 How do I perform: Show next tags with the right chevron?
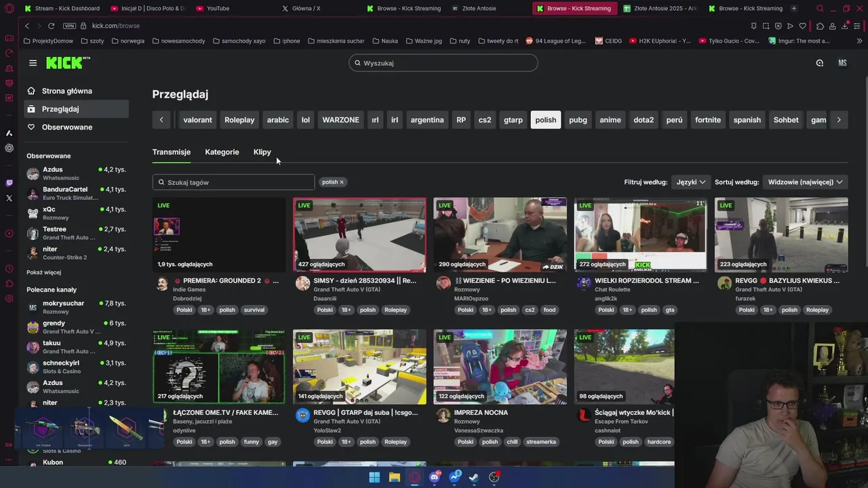[x=838, y=120]
